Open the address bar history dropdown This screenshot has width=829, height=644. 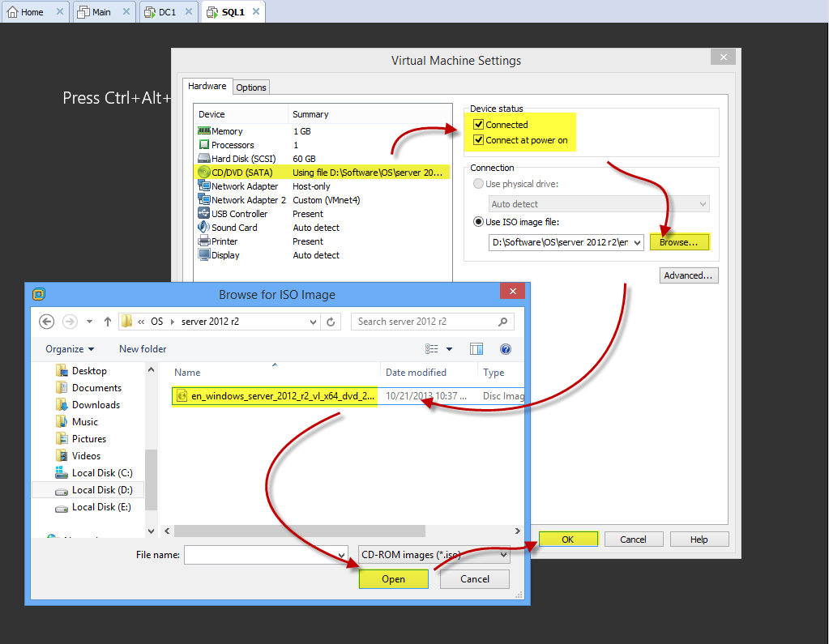313,322
